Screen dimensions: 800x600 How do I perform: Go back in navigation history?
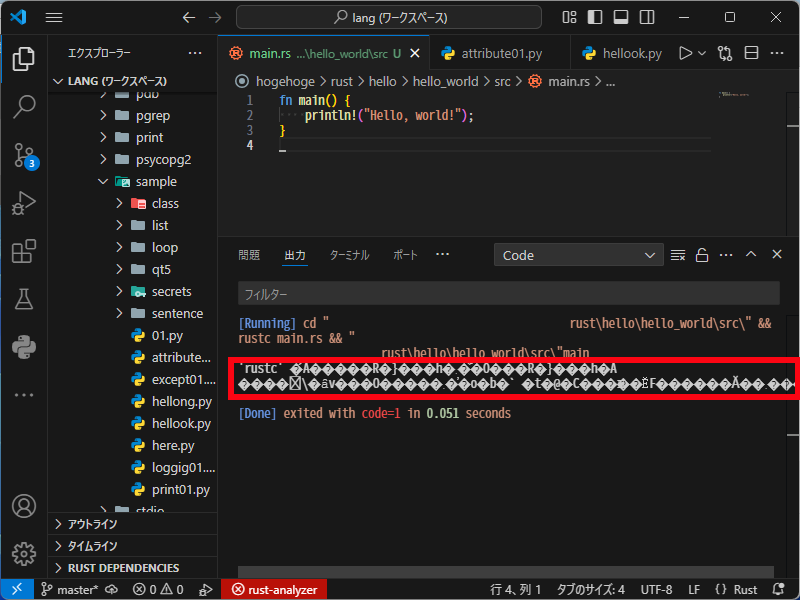coord(189,17)
